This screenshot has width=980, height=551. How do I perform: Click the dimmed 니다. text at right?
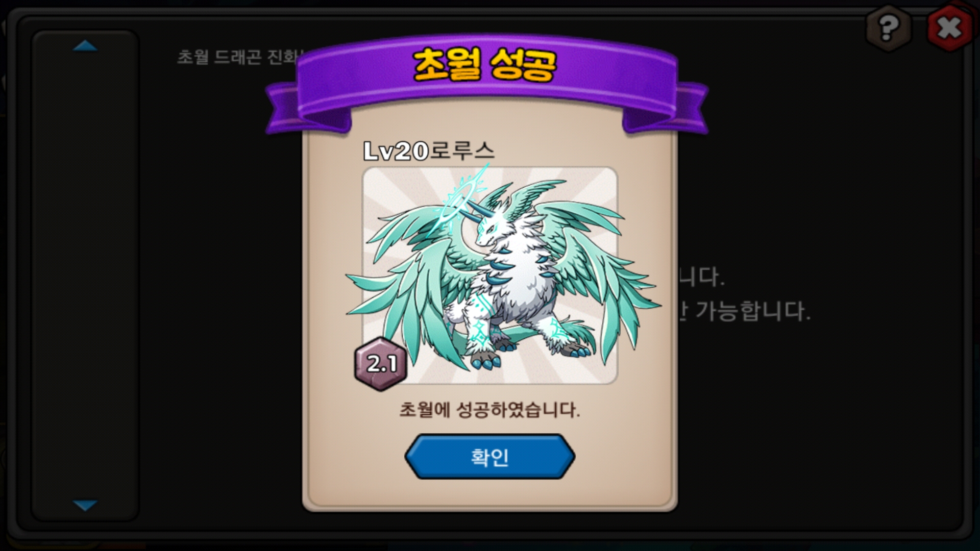pyautogui.click(x=701, y=277)
